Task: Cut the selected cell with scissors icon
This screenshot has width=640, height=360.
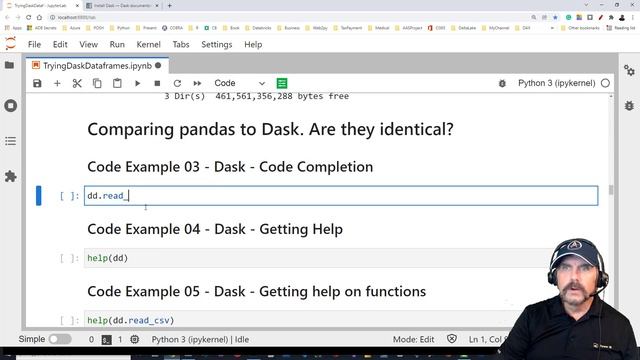Action: [77, 83]
